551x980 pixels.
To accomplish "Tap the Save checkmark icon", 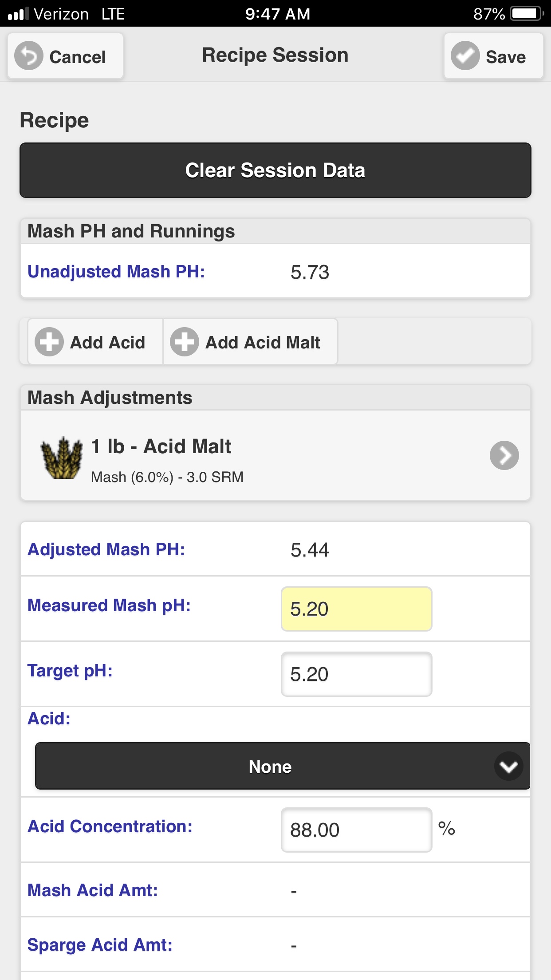I will pyautogui.click(x=465, y=56).
